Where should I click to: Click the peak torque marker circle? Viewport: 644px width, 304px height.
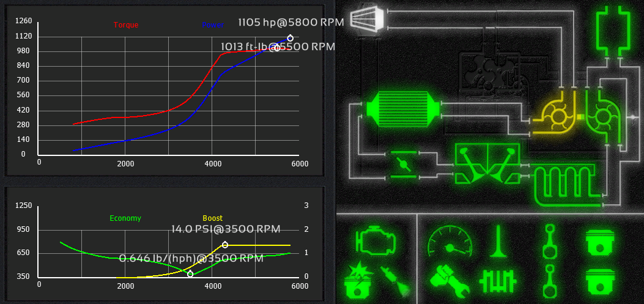[x=277, y=48]
